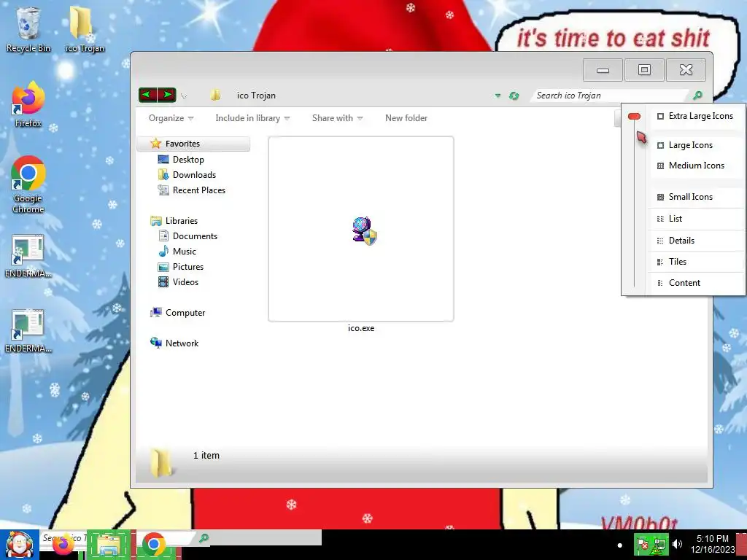
Task: Open Recent Places in the Favorites list
Action: (x=192, y=190)
